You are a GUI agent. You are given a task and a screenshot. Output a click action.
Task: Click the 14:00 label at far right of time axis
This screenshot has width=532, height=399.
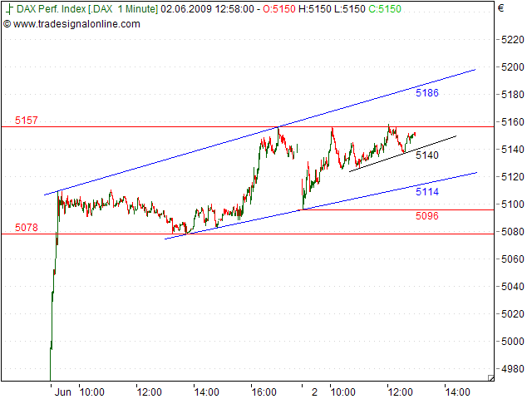coord(457,390)
